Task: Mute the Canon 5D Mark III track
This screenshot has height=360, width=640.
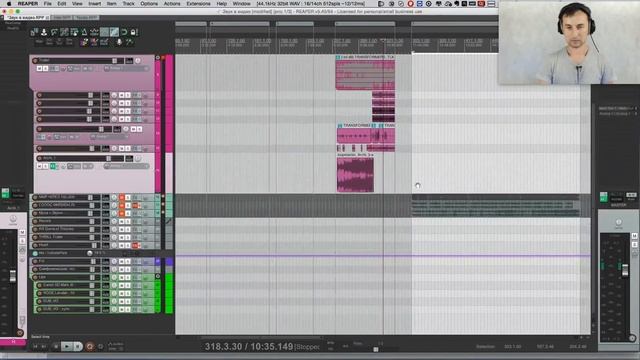Action: tap(122, 285)
